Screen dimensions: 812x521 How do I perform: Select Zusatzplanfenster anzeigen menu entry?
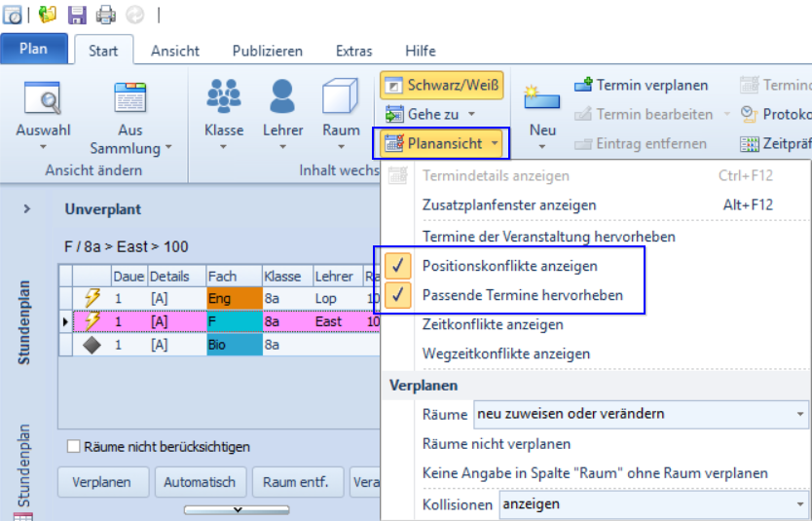pos(509,205)
